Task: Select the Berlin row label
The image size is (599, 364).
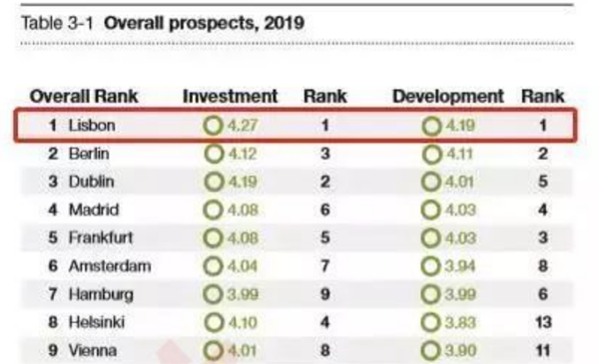Action: click(x=89, y=154)
